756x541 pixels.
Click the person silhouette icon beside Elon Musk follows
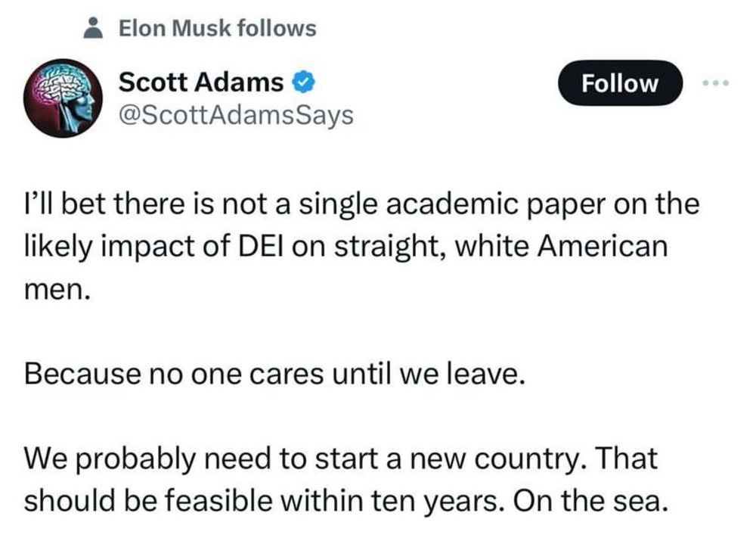tap(92, 27)
